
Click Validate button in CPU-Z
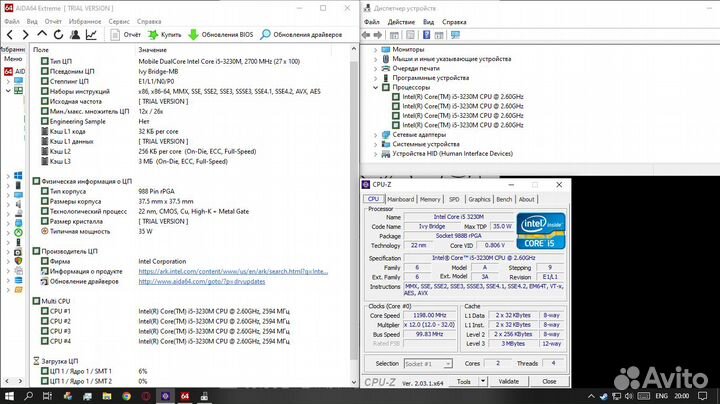point(508,382)
